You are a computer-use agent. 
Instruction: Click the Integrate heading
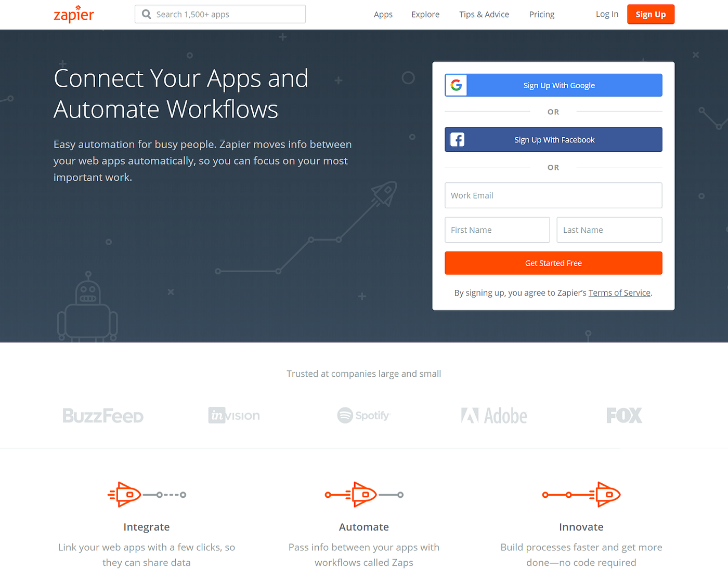pos(147,527)
